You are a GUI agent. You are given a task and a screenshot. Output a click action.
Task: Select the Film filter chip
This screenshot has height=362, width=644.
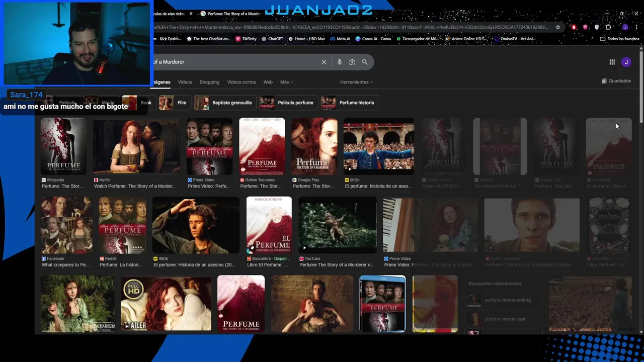174,103
